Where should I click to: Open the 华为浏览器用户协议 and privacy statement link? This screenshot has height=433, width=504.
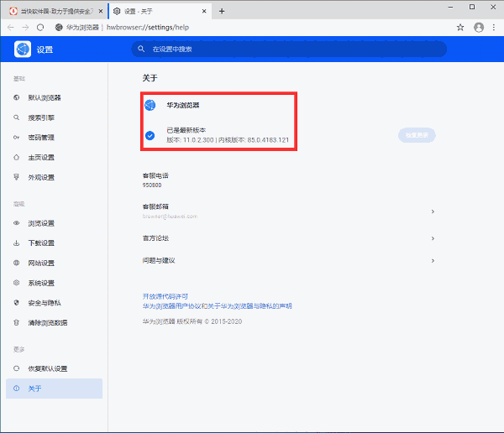tap(218, 305)
